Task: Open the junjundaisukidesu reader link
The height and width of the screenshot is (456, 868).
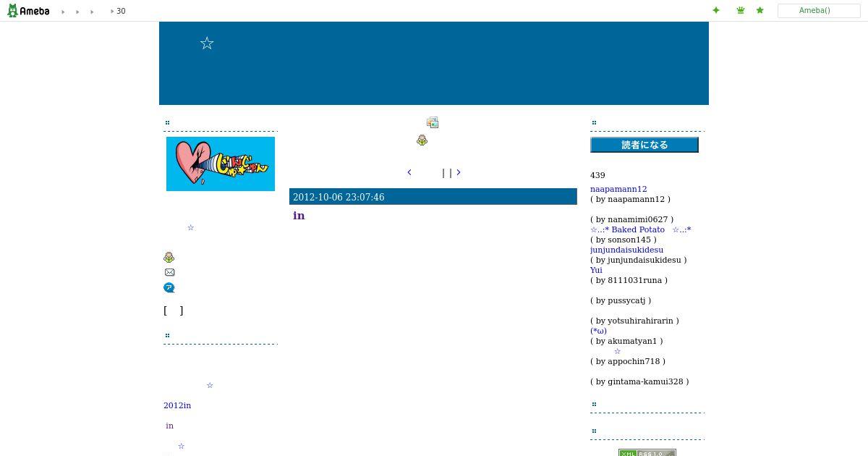Action: click(626, 250)
